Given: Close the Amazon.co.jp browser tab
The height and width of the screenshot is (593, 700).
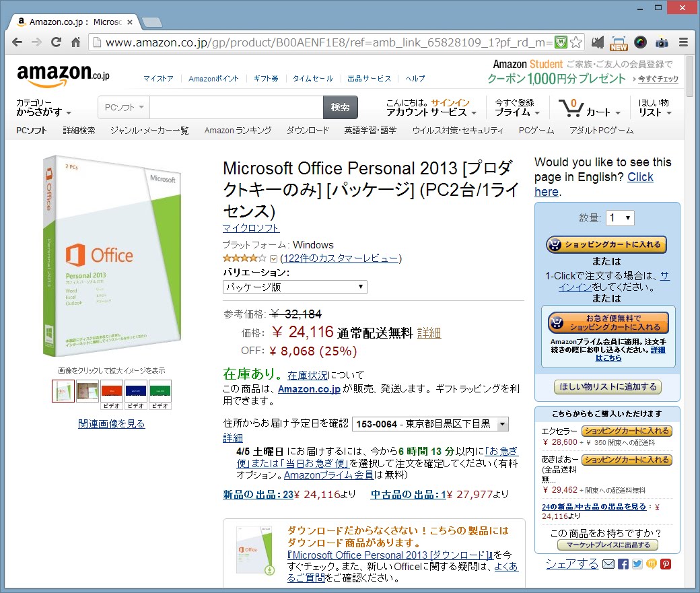Looking at the screenshot, I should [130, 22].
